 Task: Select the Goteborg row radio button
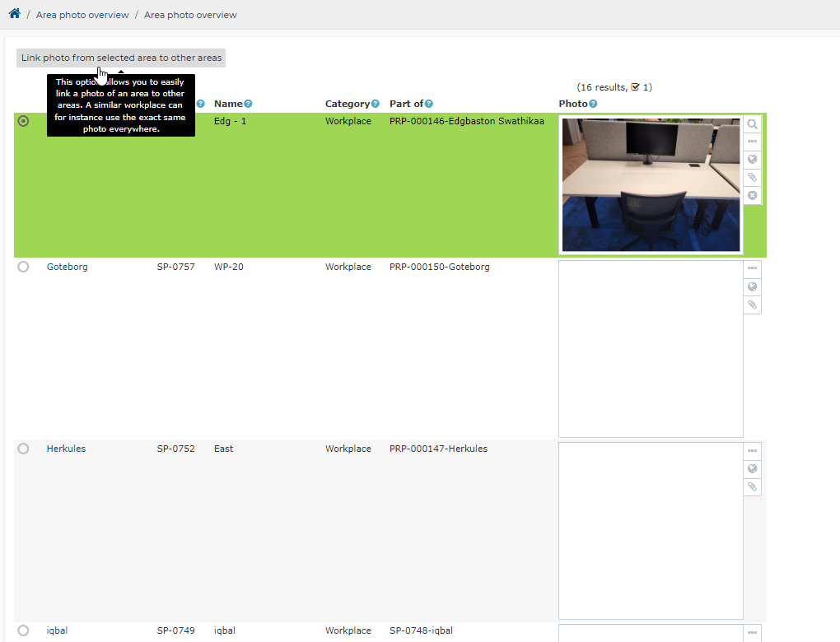pos(23,267)
